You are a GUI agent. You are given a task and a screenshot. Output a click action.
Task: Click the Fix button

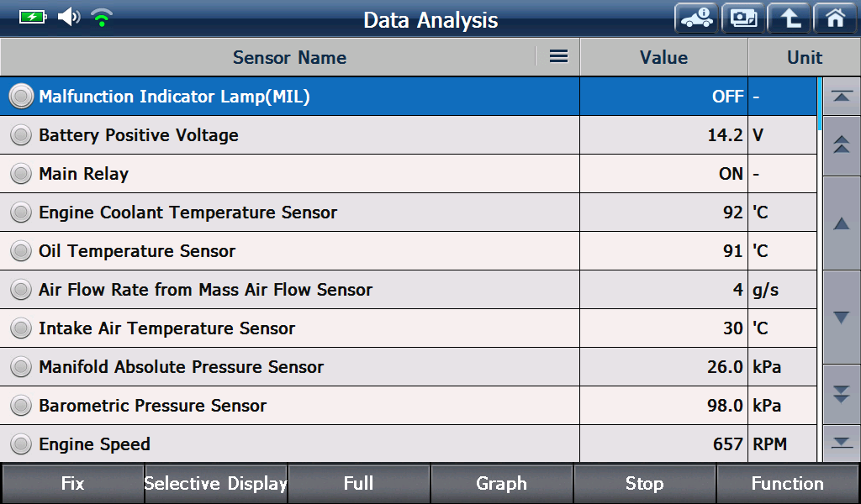[72, 483]
